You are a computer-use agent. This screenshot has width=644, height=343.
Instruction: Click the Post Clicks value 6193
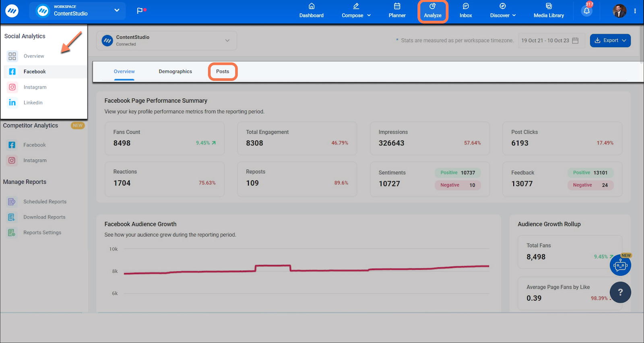click(x=520, y=143)
